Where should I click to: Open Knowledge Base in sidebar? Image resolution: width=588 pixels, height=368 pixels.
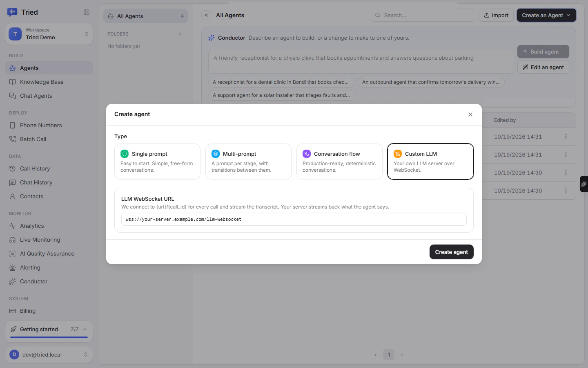tap(49, 82)
